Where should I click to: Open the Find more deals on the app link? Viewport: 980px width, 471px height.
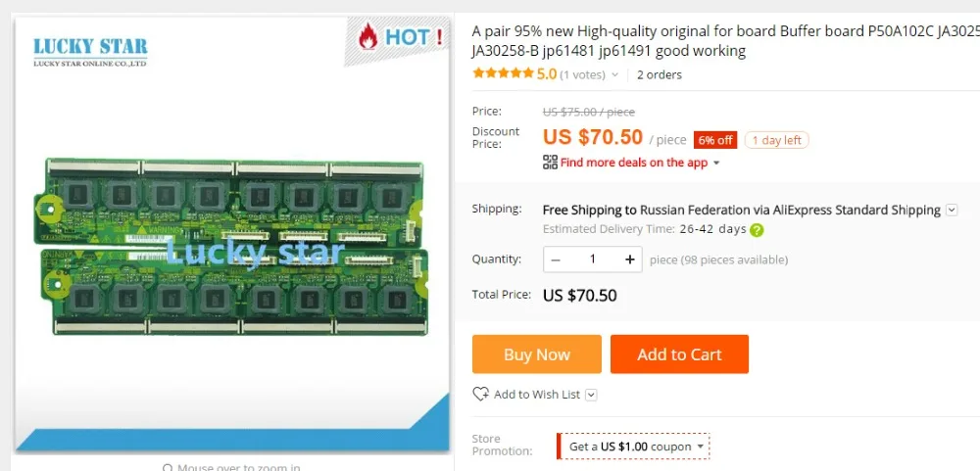click(633, 163)
